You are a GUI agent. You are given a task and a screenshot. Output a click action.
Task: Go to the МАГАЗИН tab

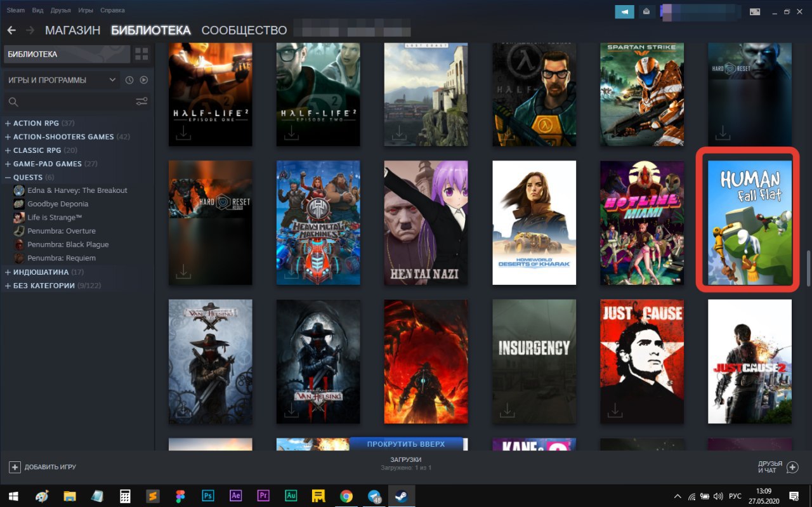click(73, 30)
